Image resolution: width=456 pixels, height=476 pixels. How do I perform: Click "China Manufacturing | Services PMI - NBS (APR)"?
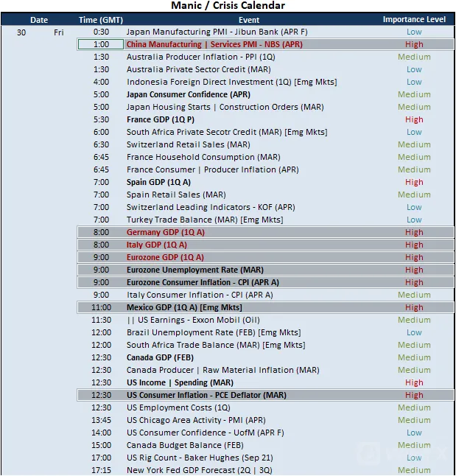point(214,44)
